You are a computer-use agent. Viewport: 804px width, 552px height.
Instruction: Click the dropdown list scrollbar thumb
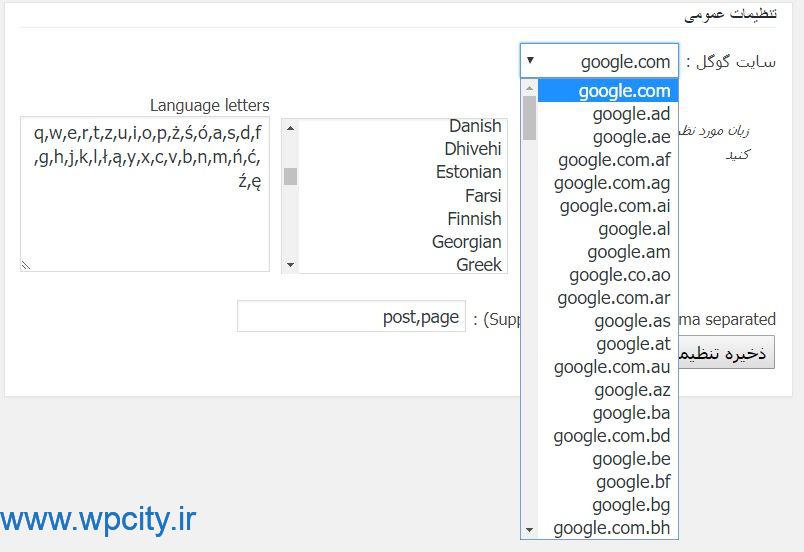(x=530, y=118)
